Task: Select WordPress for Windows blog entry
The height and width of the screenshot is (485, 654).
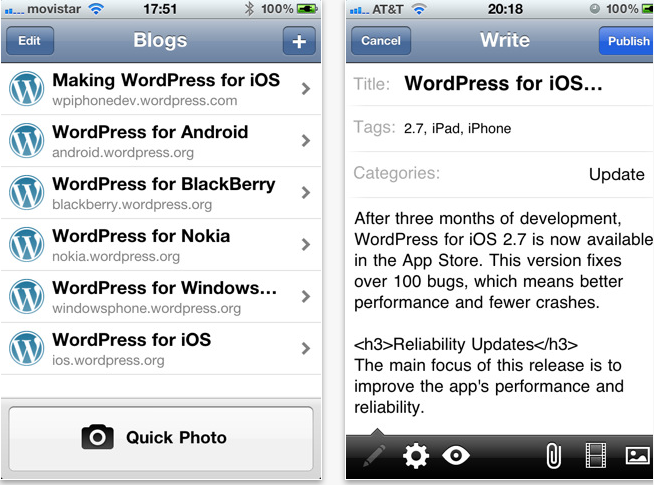Action: coord(161,297)
